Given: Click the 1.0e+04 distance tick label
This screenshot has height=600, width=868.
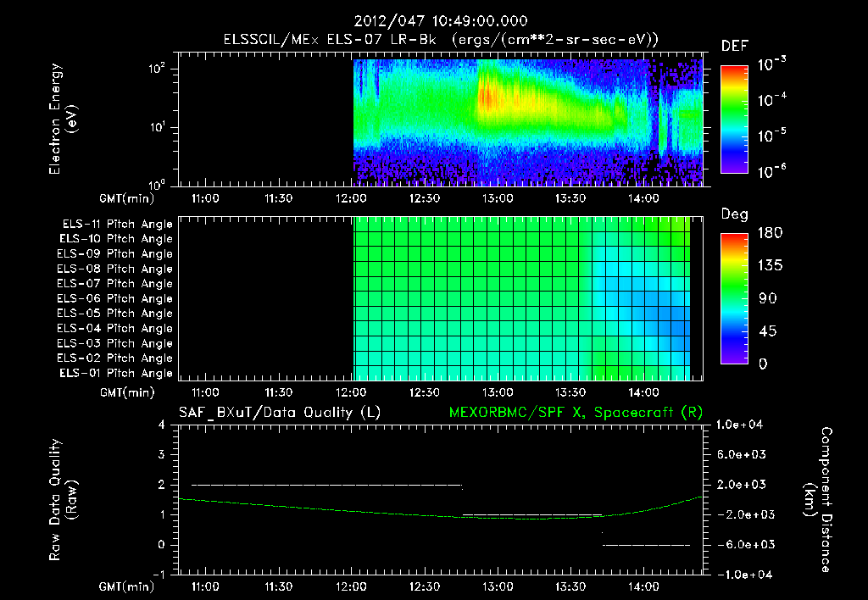Looking at the screenshot, I should (x=739, y=425).
